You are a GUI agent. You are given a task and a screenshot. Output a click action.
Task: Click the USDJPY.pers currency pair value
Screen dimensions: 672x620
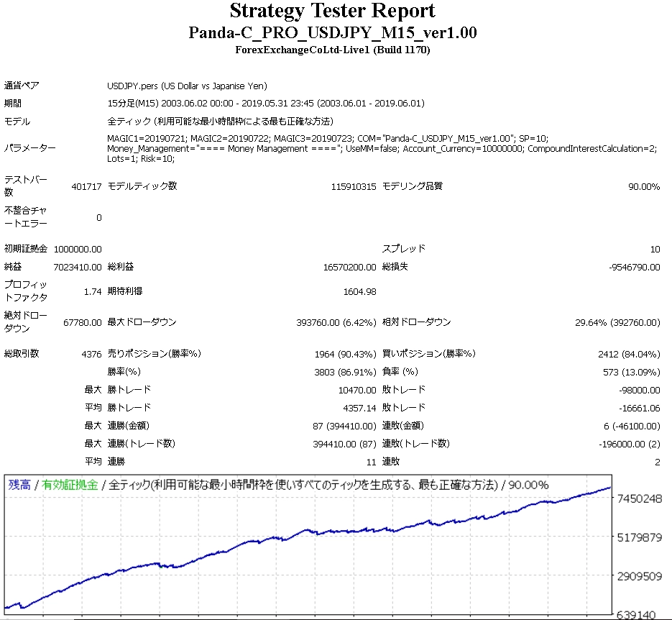(187, 86)
